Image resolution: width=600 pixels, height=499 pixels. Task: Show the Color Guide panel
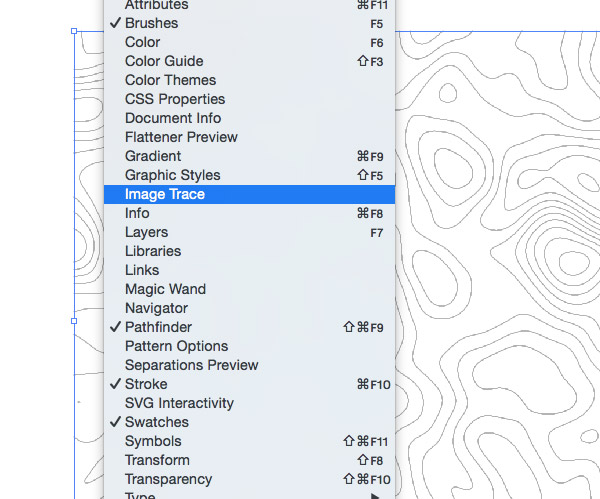164,61
